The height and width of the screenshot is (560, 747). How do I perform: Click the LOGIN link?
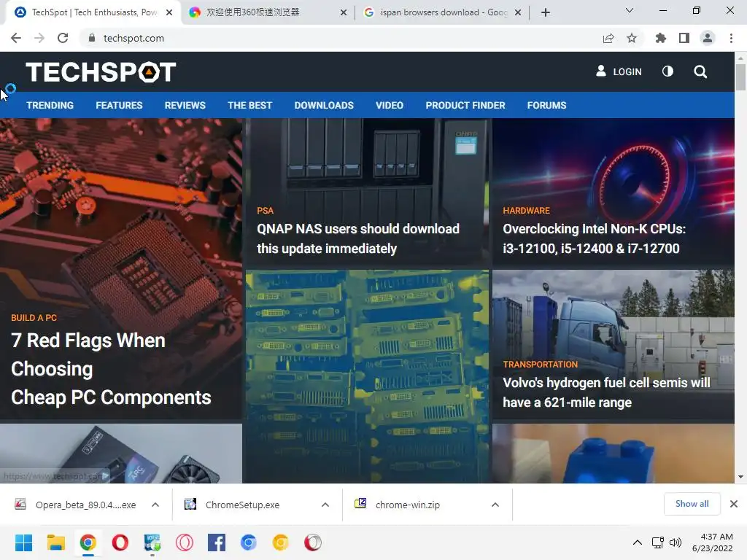619,71
